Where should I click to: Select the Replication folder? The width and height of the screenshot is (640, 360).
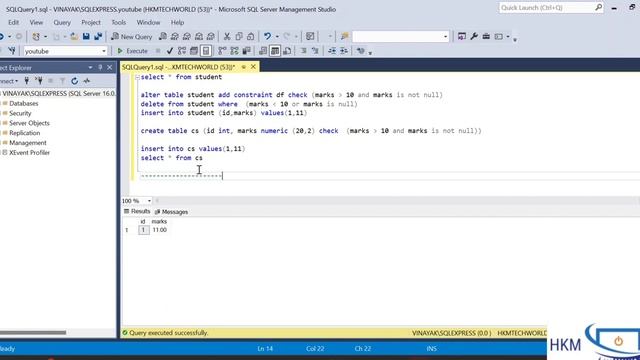[24, 133]
